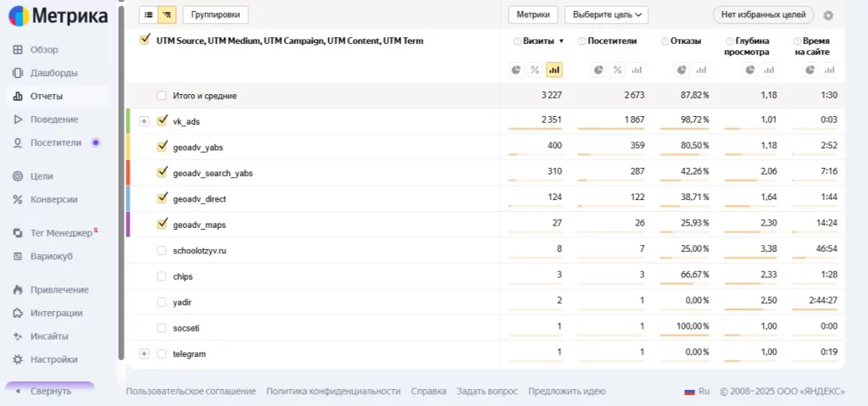
Task: Click pie chart icon under Визиты
Action: coord(516,70)
